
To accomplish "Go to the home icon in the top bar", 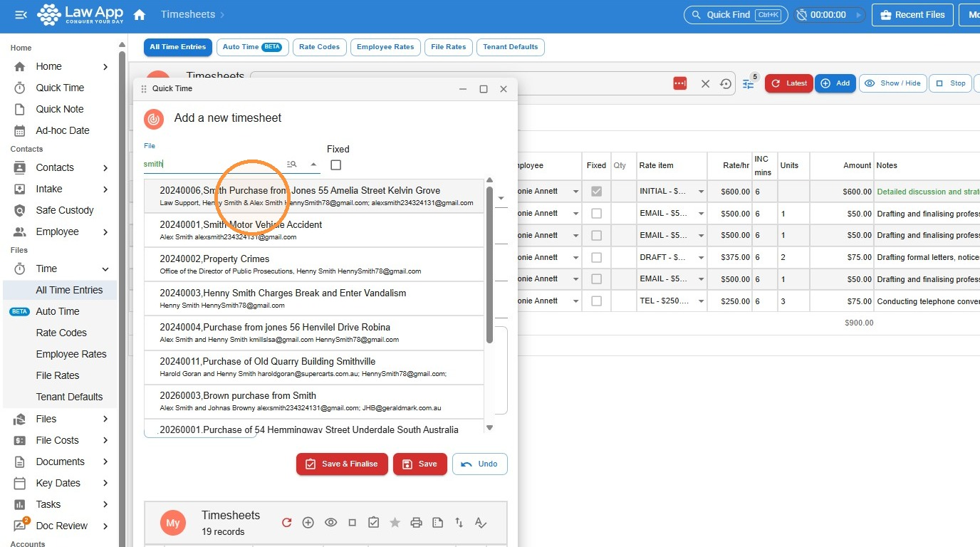I will (x=140, y=14).
